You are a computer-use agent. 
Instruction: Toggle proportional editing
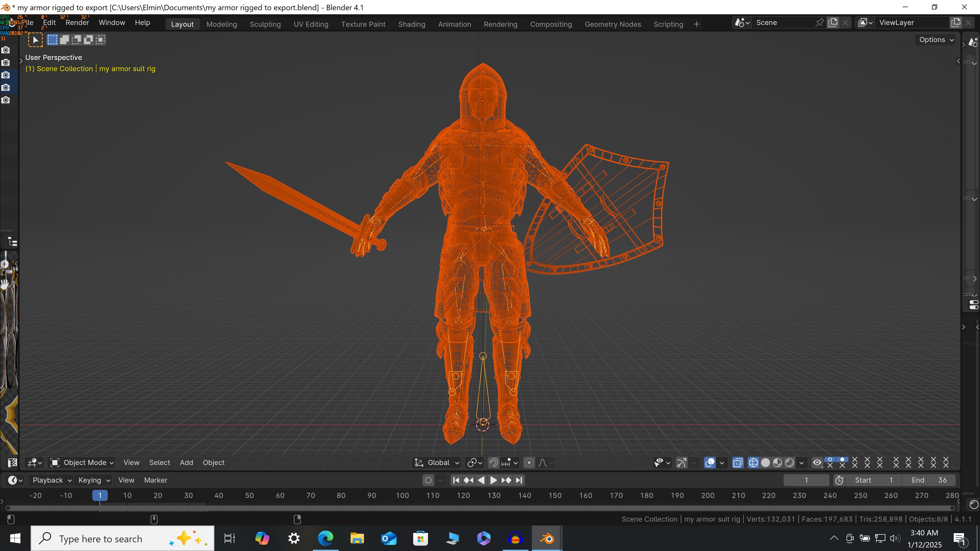coord(529,462)
